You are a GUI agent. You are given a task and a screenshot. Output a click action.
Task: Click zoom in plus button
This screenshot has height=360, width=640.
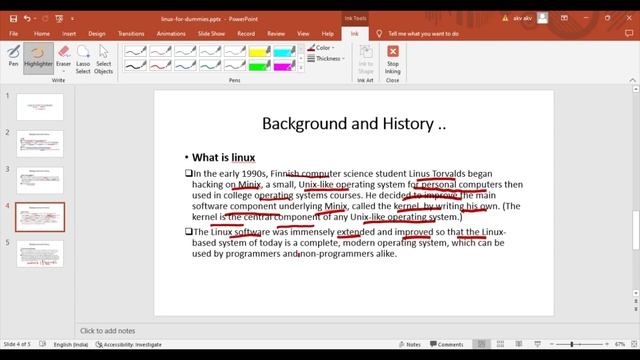click(x=607, y=344)
